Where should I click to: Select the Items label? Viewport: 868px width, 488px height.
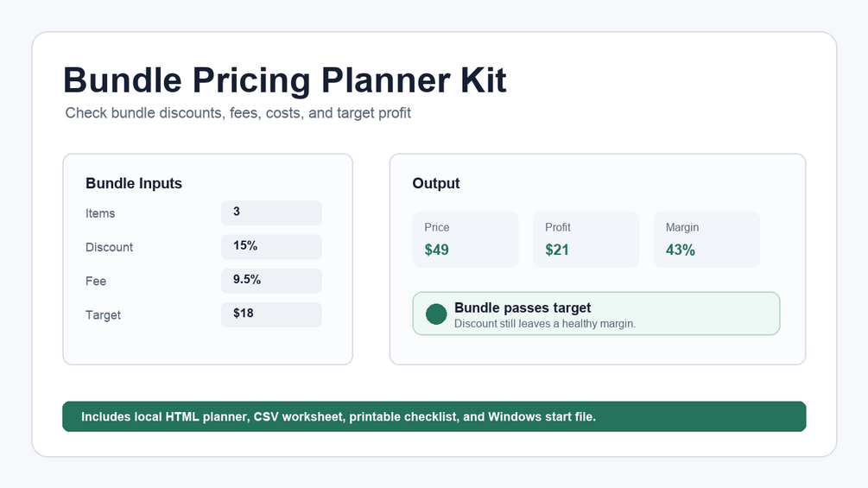100,213
